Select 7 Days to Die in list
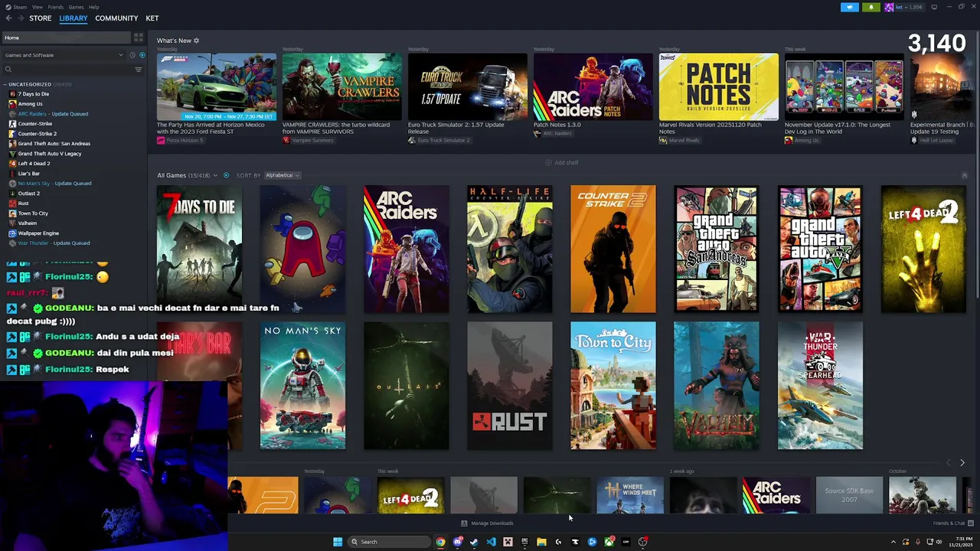 (x=33, y=94)
